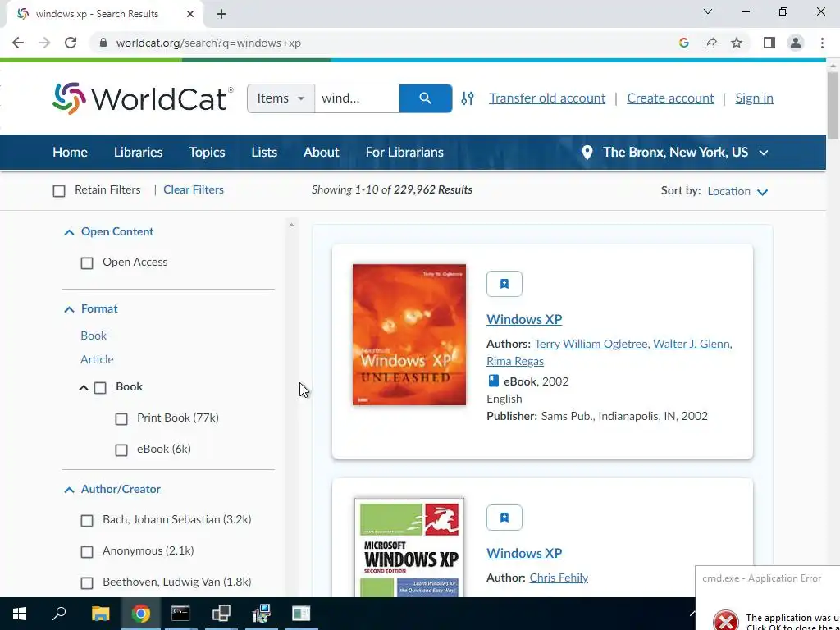This screenshot has width=840, height=630.
Task: Save first Windows XP result with bookmark icon
Action: 504,284
